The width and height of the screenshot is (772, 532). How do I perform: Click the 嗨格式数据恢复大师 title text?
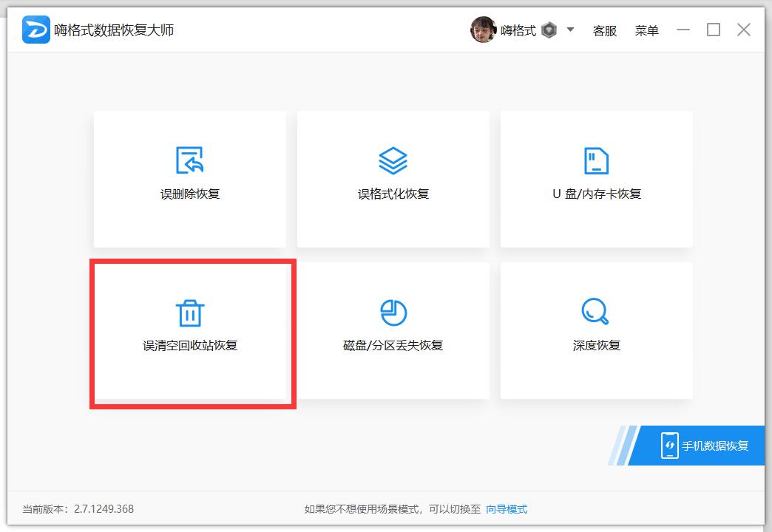click(114, 30)
